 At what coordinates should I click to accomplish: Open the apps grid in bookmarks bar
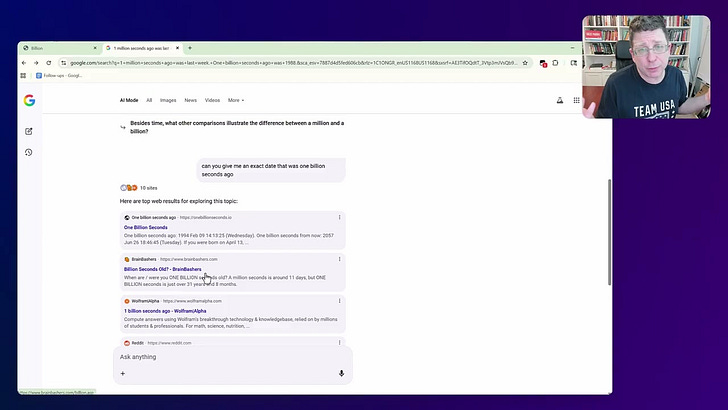(23, 76)
